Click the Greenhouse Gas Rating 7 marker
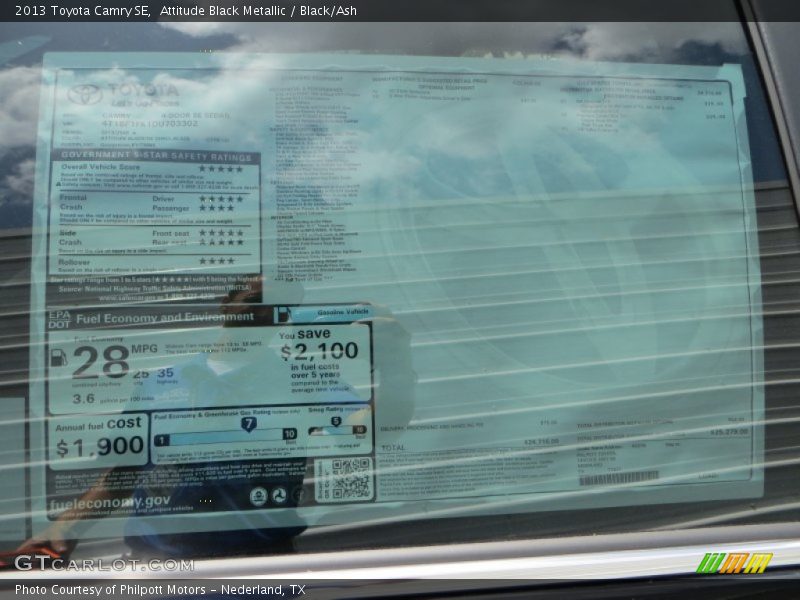Screen dimensions: 800x600 tap(249, 424)
